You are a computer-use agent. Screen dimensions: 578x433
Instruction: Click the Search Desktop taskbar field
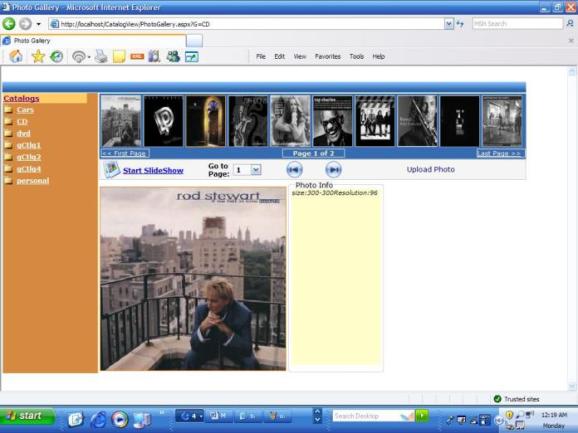pyautogui.click(x=373, y=416)
